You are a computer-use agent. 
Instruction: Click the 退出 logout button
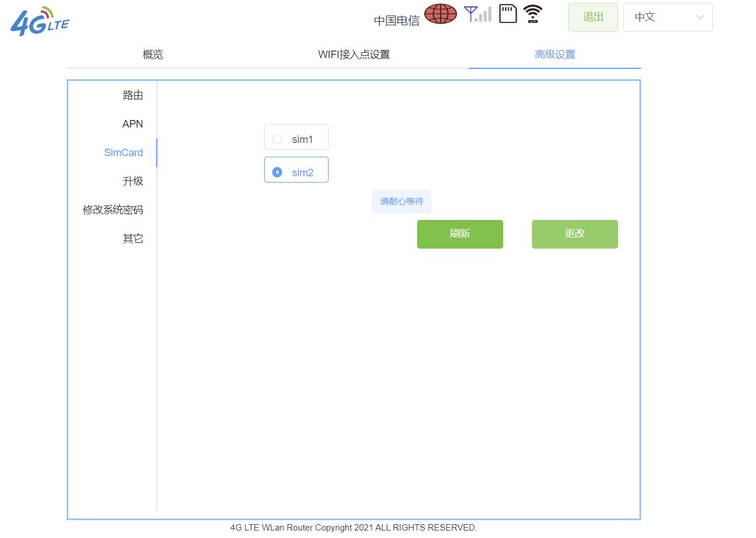click(592, 17)
